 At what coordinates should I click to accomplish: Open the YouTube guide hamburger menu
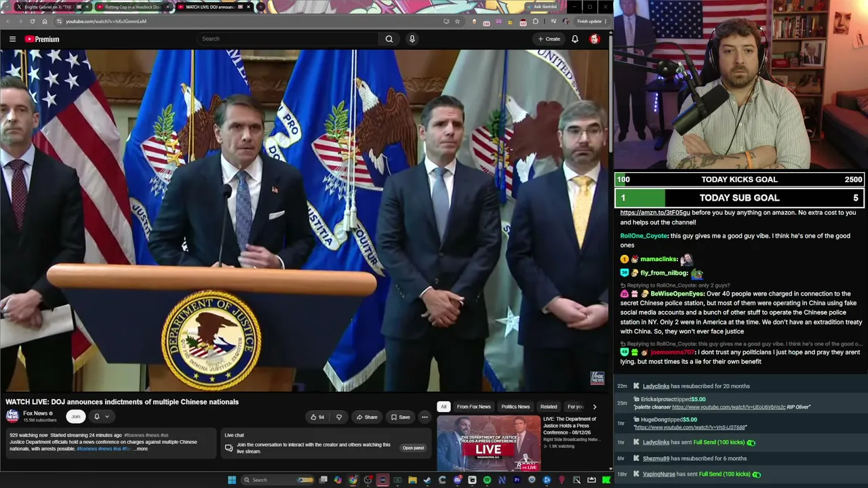click(12, 39)
